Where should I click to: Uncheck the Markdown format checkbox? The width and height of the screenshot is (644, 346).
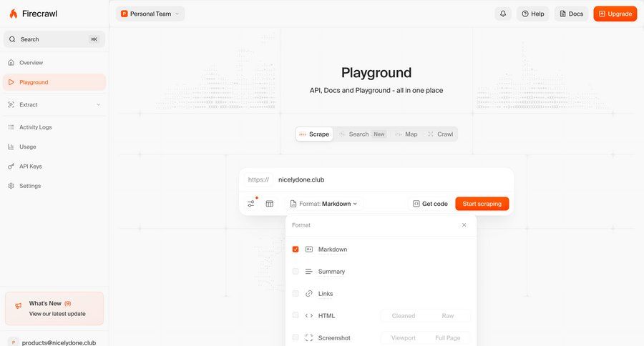point(296,249)
